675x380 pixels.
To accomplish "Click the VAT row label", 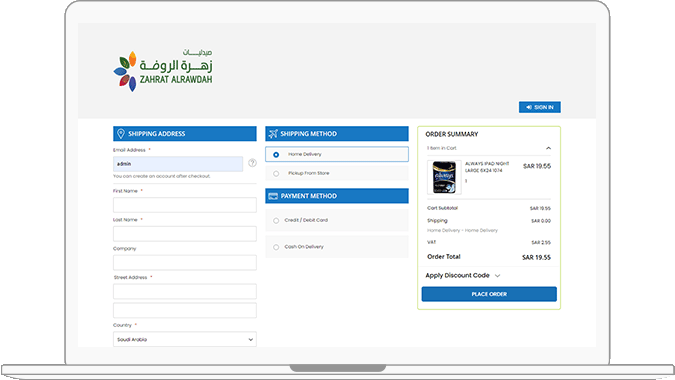I will [431, 242].
